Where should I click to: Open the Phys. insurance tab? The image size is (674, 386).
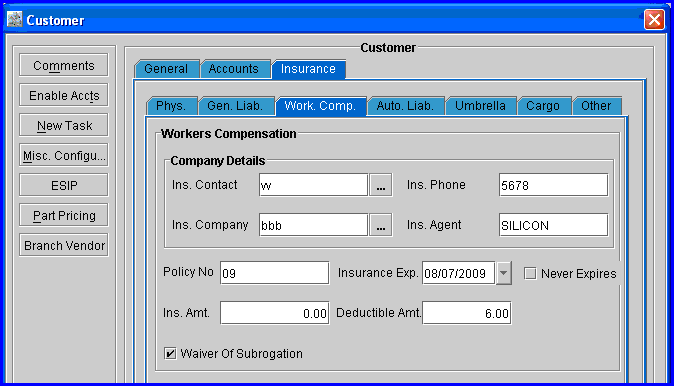(x=172, y=106)
